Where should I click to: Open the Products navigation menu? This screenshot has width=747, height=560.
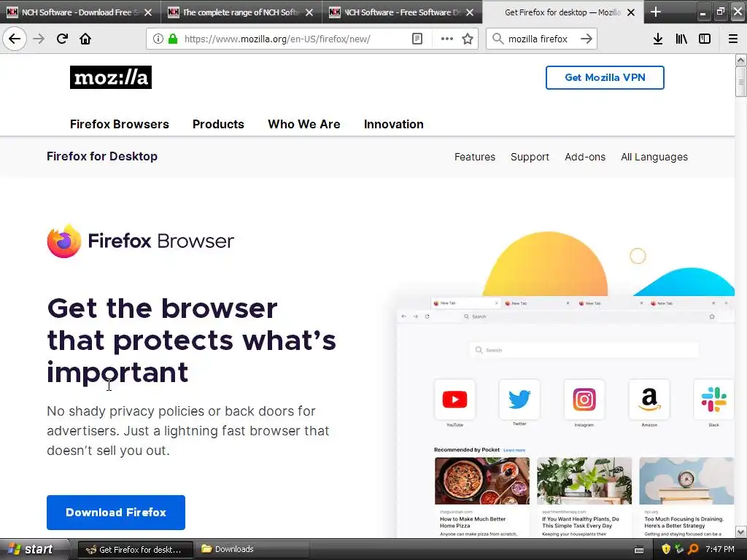(x=218, y=124)
